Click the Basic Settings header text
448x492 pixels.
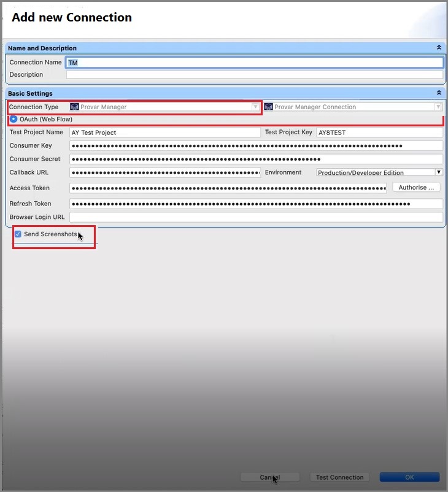coord(30,93)
